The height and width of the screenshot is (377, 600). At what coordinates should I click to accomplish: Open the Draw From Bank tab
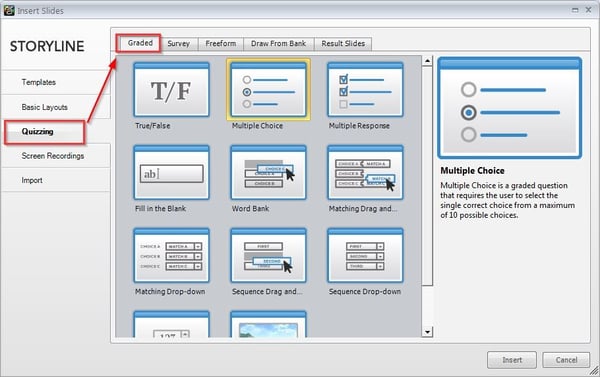click(x=278, y=44)
